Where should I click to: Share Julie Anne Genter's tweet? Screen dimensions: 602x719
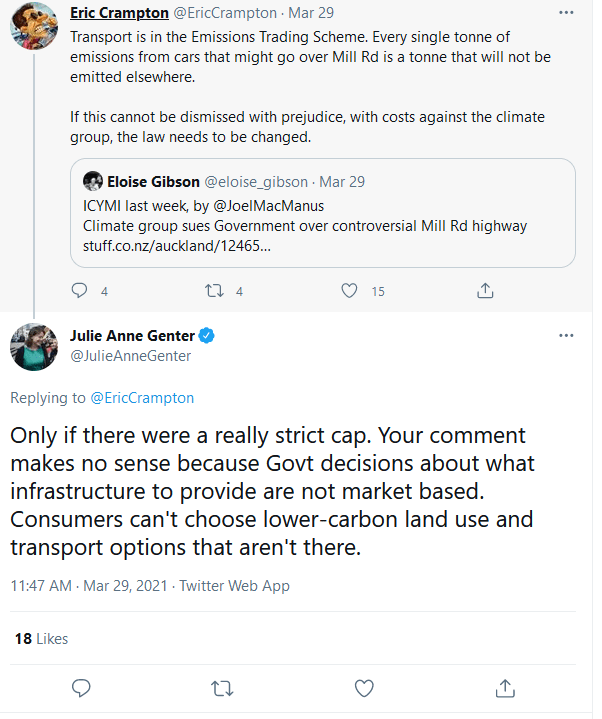pos(506,688)
